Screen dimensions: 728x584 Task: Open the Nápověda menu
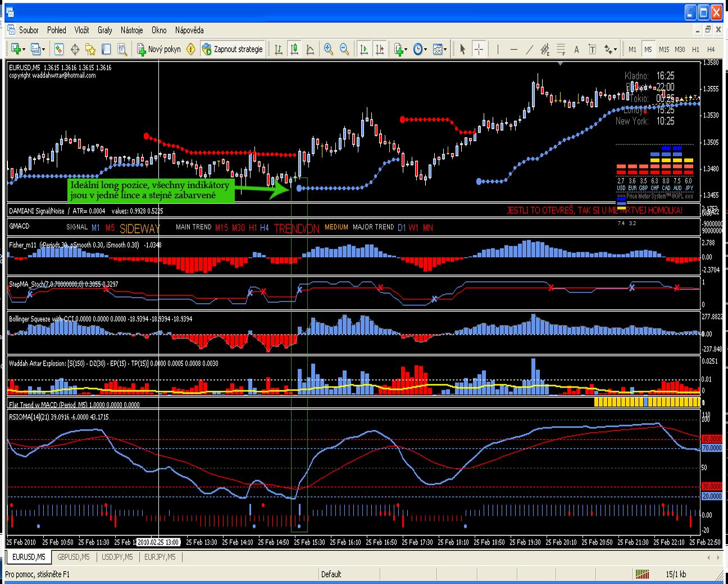tap(189, 30)
